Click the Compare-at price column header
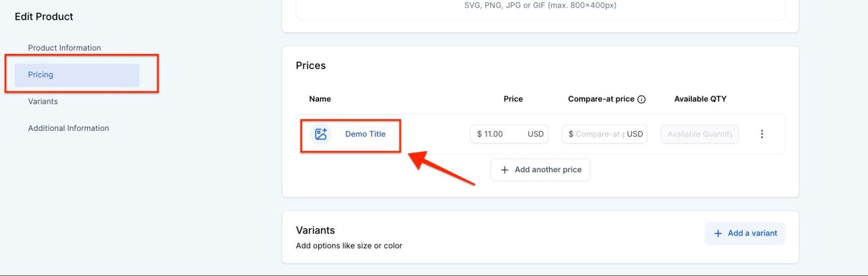This screenshot has width=868, height=276. [x=601, y=99]
